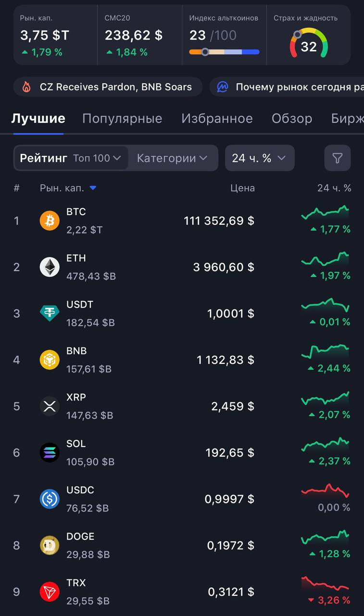Open the filter funnel button
This screenshot has width=364, height=616.
coord(337,158)
